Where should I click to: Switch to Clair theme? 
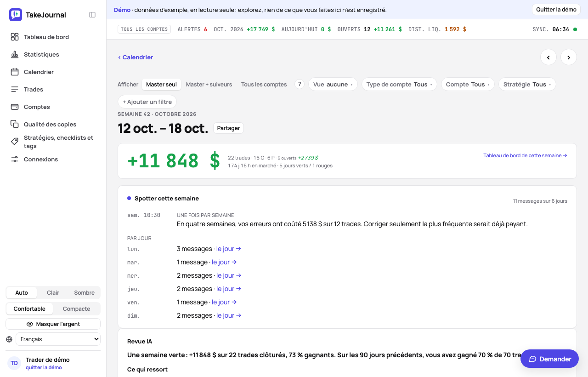pyautogui.click(x=53, y=293)
